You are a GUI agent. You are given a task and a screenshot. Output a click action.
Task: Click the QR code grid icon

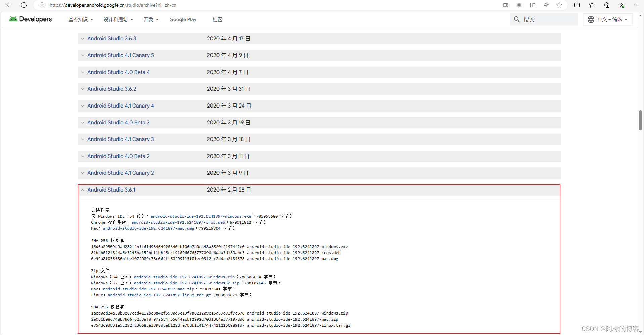click(519, 5)
